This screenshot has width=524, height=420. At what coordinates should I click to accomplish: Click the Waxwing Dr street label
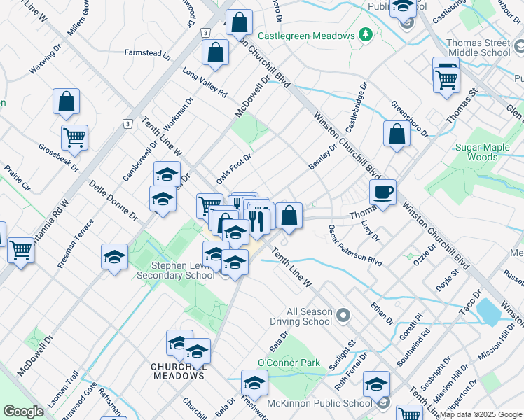coord(46,59)
